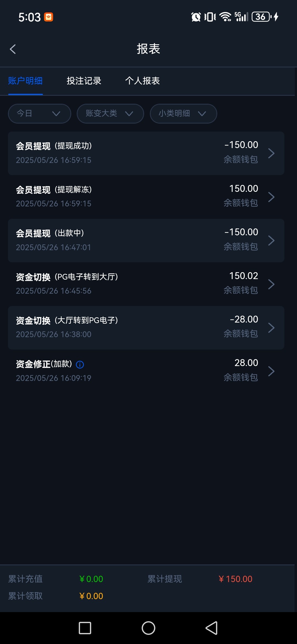Open chevron for 提现成功 entry
Image resolution: width=297 pixels, height=644 pixels.
pos(271,153)
